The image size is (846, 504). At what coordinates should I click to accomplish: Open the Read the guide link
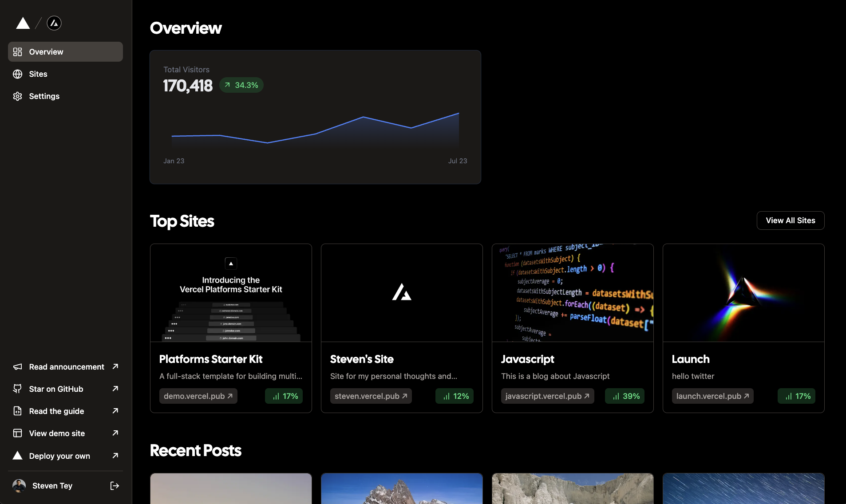65,411
